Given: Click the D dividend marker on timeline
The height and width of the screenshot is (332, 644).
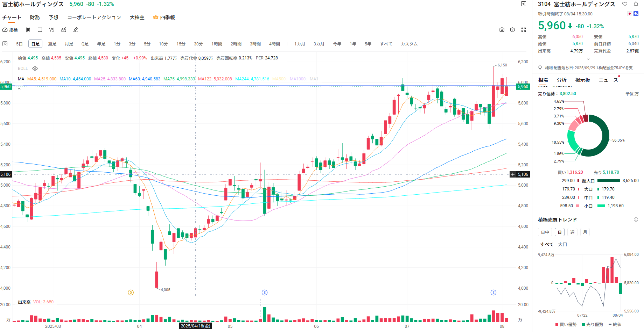Looking at the screenshot, I should click(131, 293).
